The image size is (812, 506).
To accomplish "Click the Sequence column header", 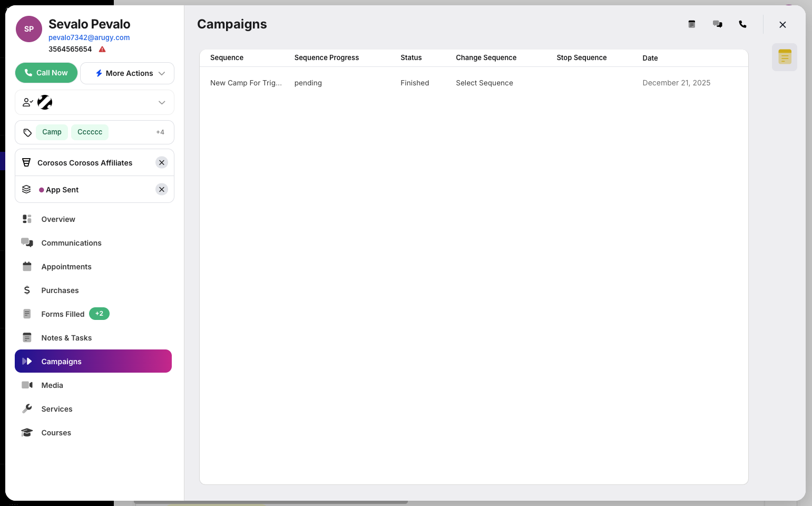I will pyautogui.click(x=227, y=57).
